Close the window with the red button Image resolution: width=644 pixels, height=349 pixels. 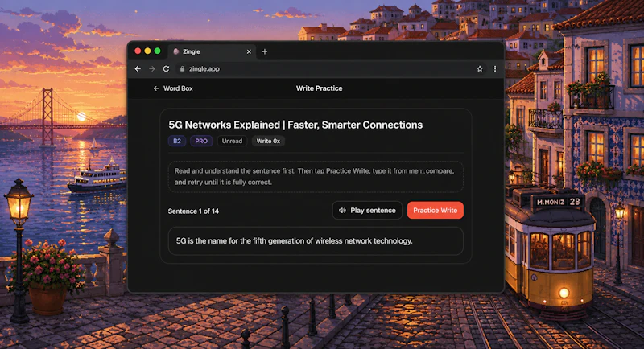coord(138,51)
